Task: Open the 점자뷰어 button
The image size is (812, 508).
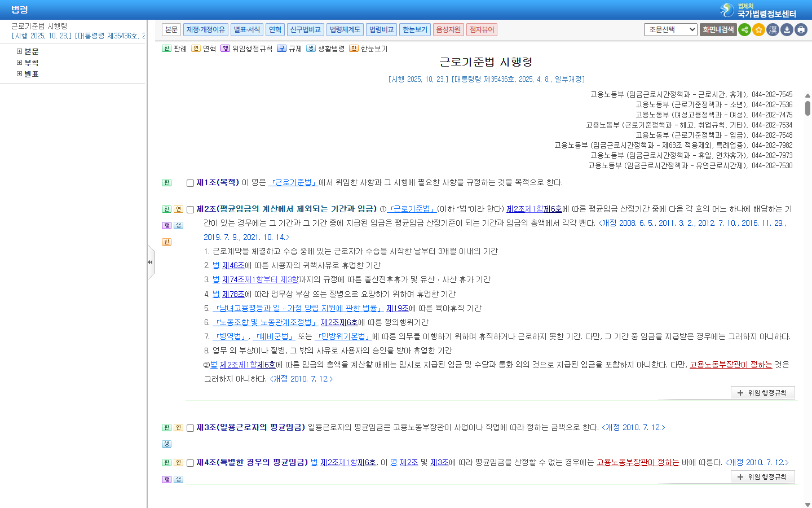Action: point(482,30)
